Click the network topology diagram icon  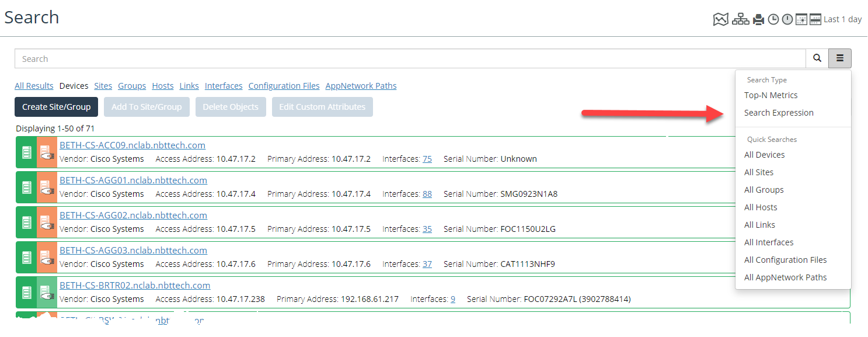[740, 20]
